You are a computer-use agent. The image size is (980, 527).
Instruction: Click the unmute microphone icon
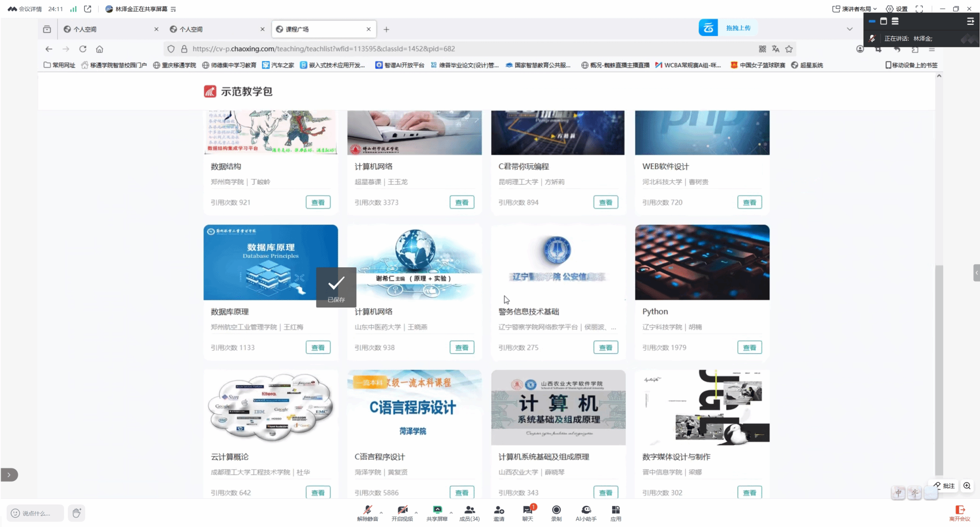click(367, 510)
